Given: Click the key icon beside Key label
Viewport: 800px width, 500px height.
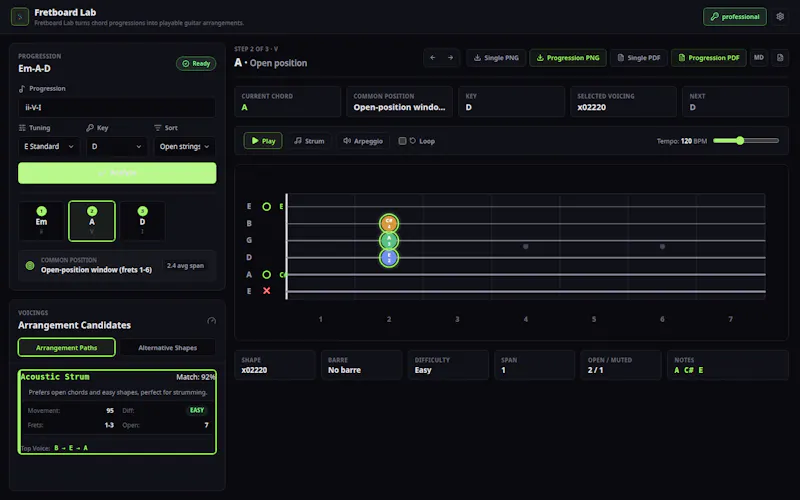Looking at the screenshot, I should tap(90, 128).
